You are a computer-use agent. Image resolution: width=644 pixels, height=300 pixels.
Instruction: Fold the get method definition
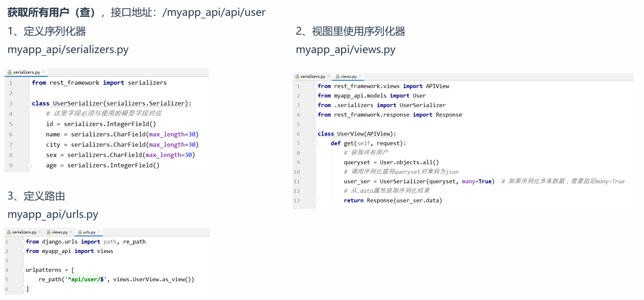[x=316, y=143]
